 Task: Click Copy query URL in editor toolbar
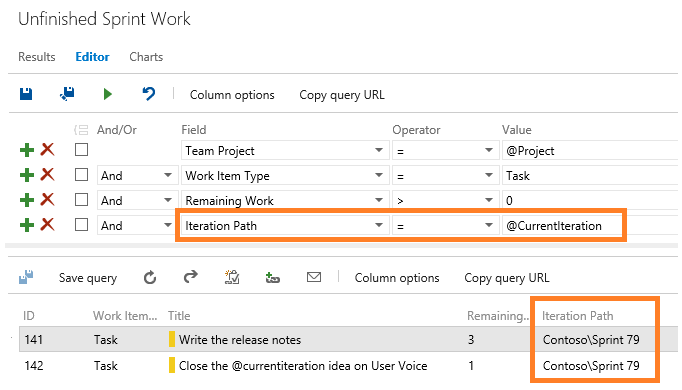pos(342,95)
